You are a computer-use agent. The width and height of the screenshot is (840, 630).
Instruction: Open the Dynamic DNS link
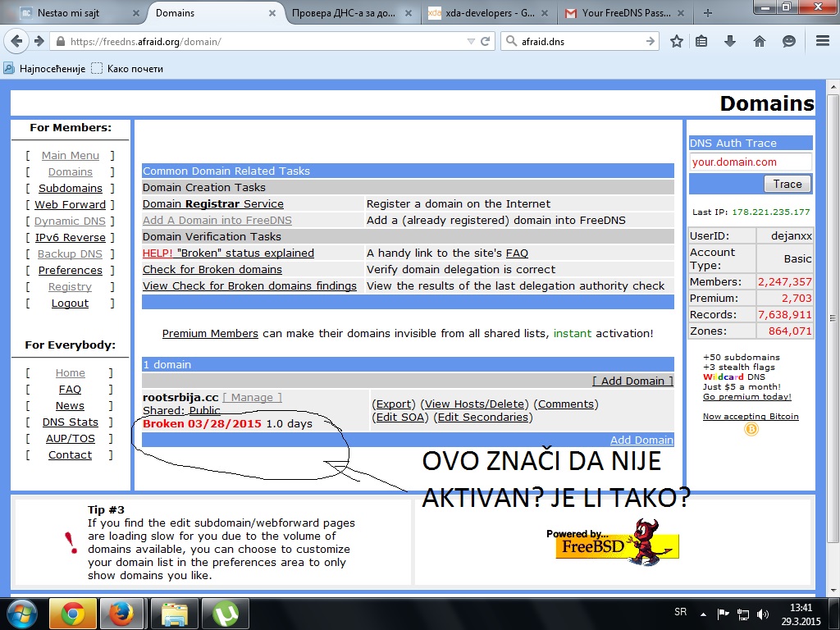(71, 221)
